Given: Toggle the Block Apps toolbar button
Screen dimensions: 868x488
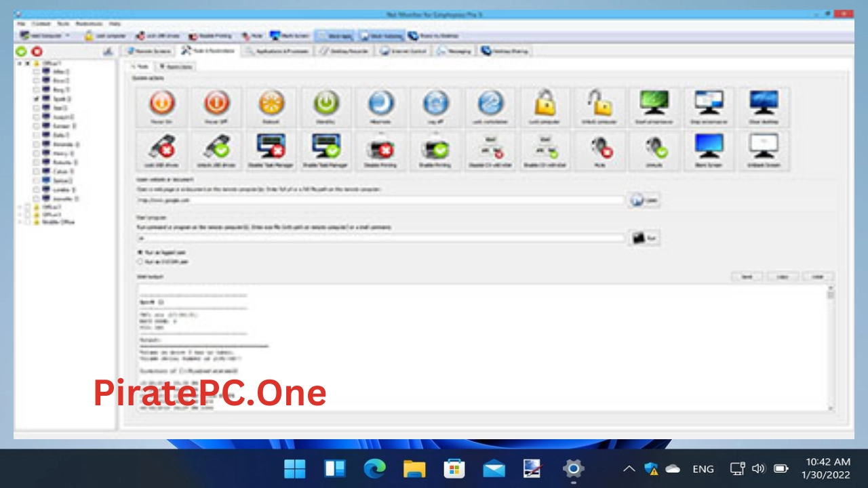Looking at the screenshot, I should click(x=335, y=35).
